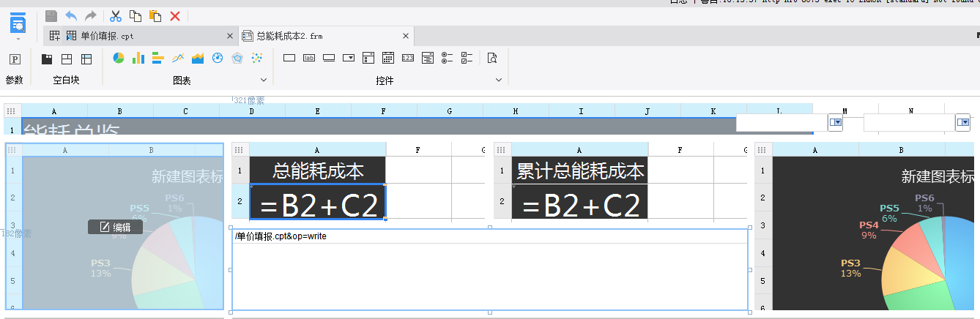Redo the last undone action

91,15
